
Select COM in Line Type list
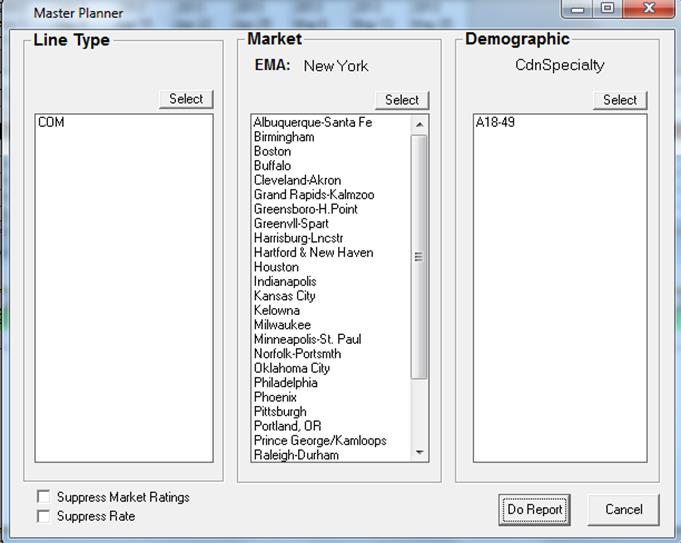point(51,123)
